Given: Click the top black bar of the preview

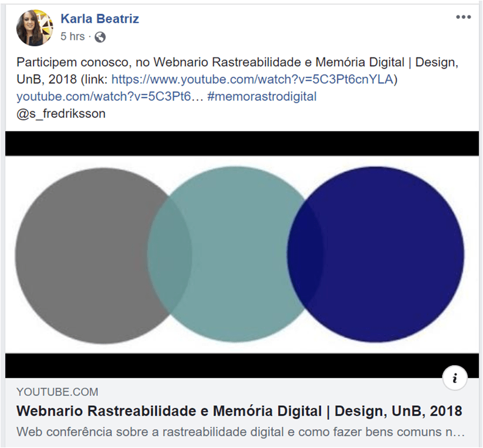Looking at the screenshot, I should 242,144.
